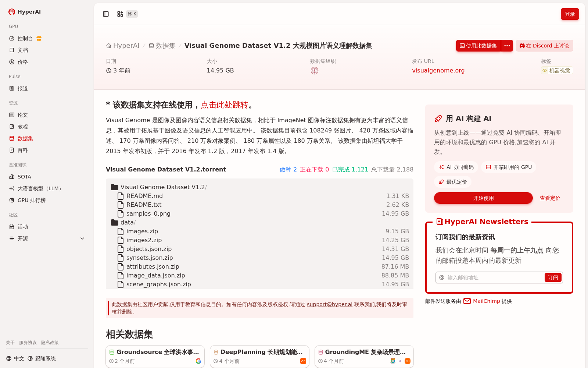Image resolution: width=588 pixels, height=368 pixels.
Task: Collapse Visual Genome Dataset V1.2 folder
Action: coord(115,187)
